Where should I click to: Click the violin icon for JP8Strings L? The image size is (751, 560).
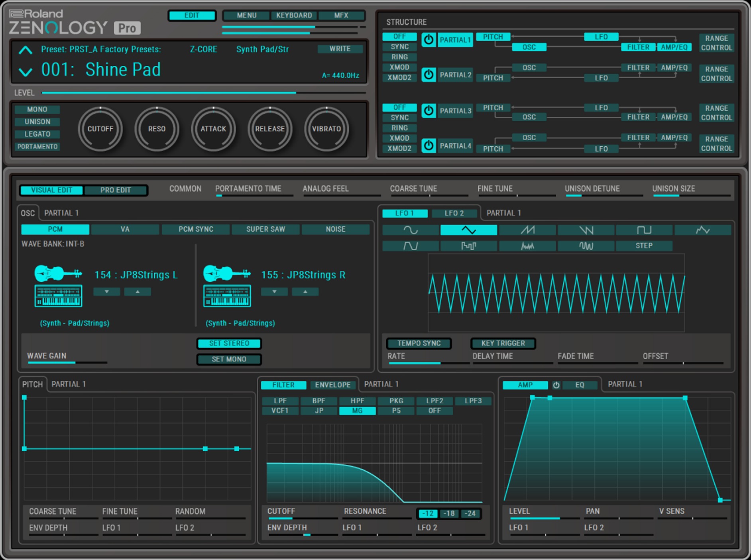(x=58, y=273)
